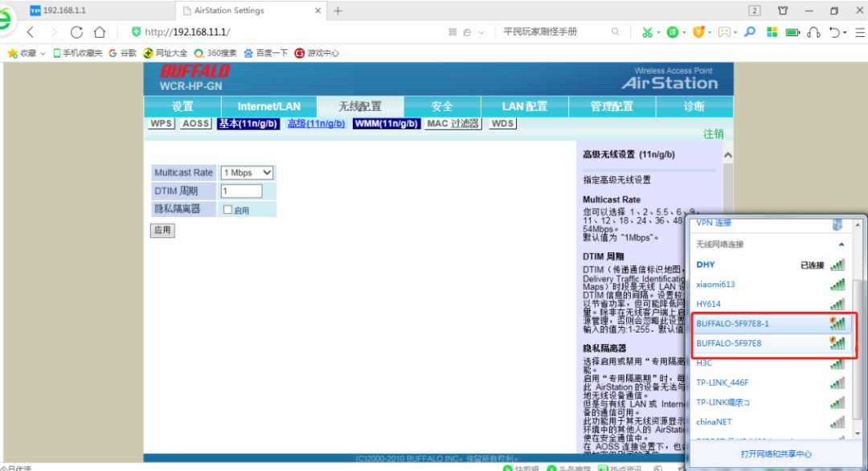Click the restore closed pages arrow icon
The image size is (868, 471).
coord(833,32)
